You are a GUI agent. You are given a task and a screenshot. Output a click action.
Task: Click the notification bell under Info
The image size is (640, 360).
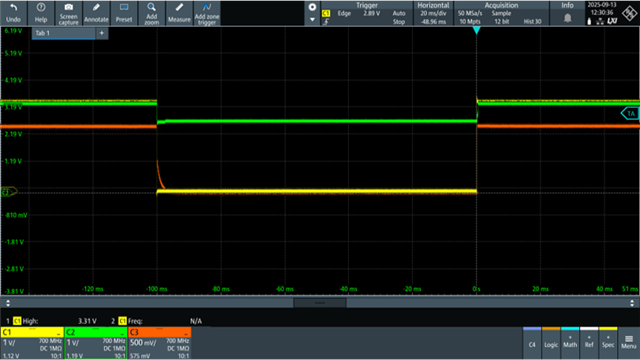(567, 18)
